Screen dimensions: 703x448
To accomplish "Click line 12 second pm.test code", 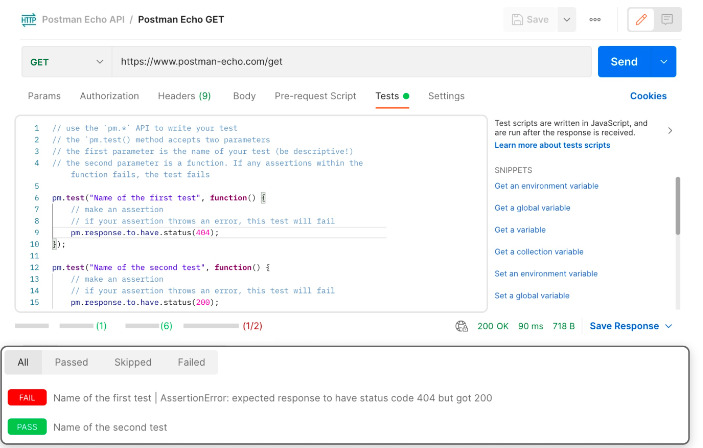I will point(161,268).
